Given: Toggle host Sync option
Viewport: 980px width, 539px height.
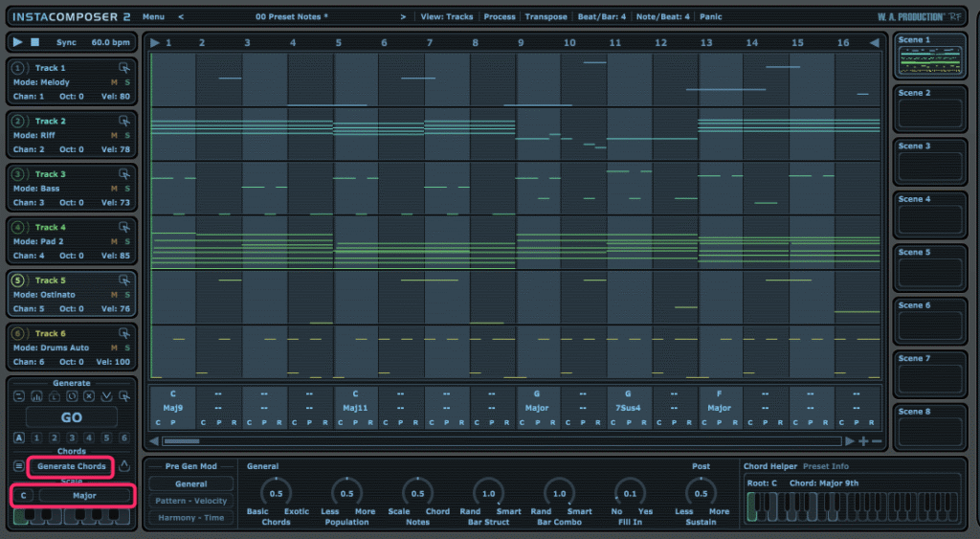Looking at the screenshot, I should tap(66, 42).
